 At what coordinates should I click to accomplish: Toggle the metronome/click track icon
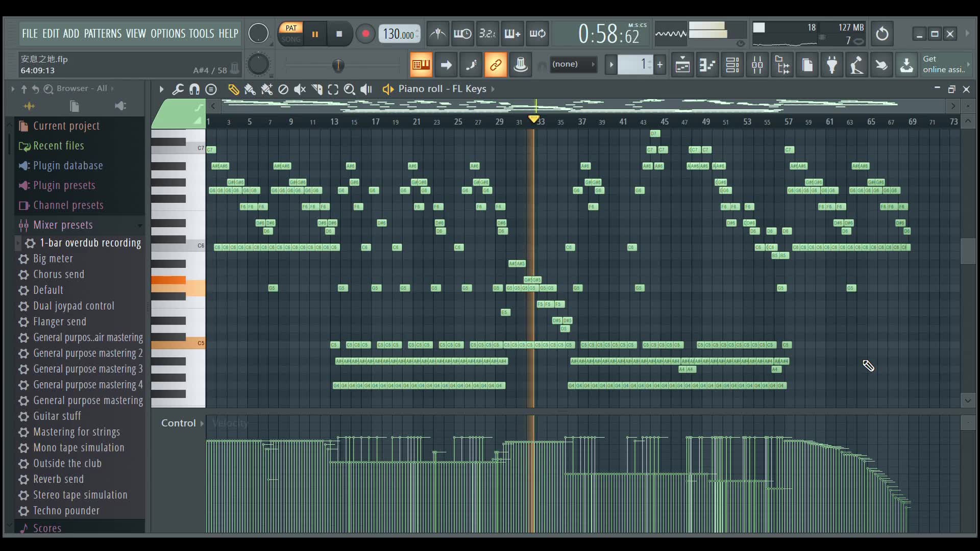coord(437,33)
